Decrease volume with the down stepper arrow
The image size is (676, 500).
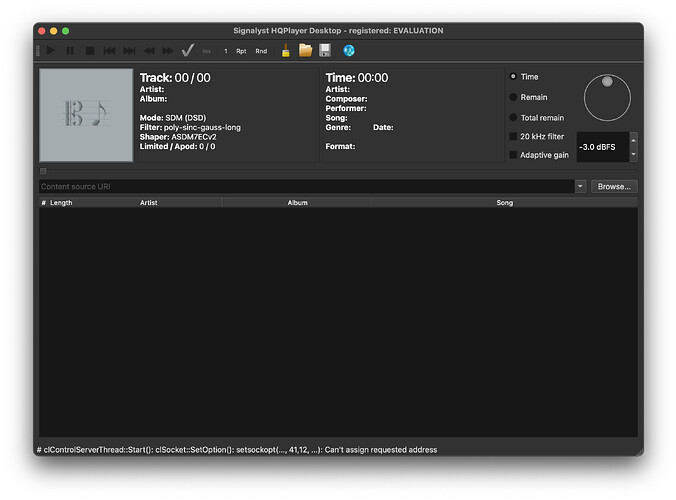(x=633, y=154)
